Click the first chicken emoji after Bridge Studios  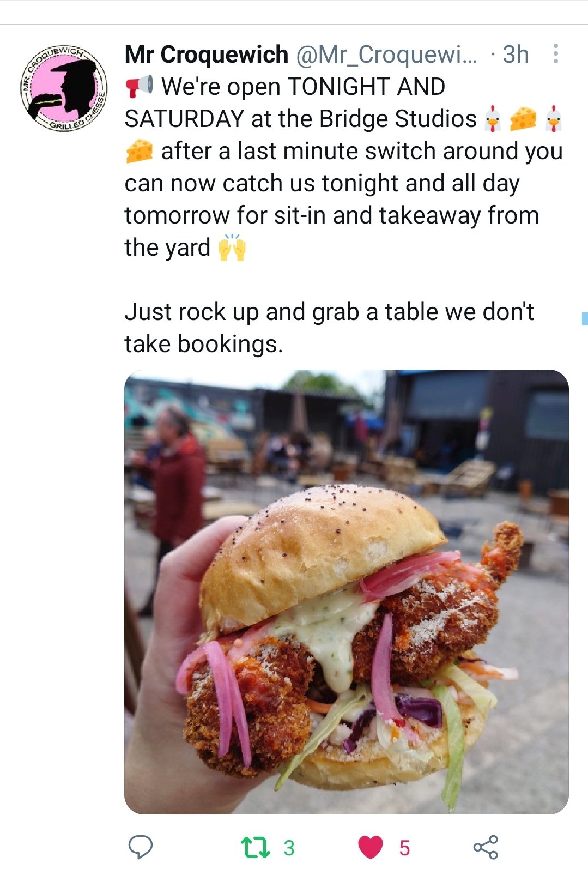(493, 119)
